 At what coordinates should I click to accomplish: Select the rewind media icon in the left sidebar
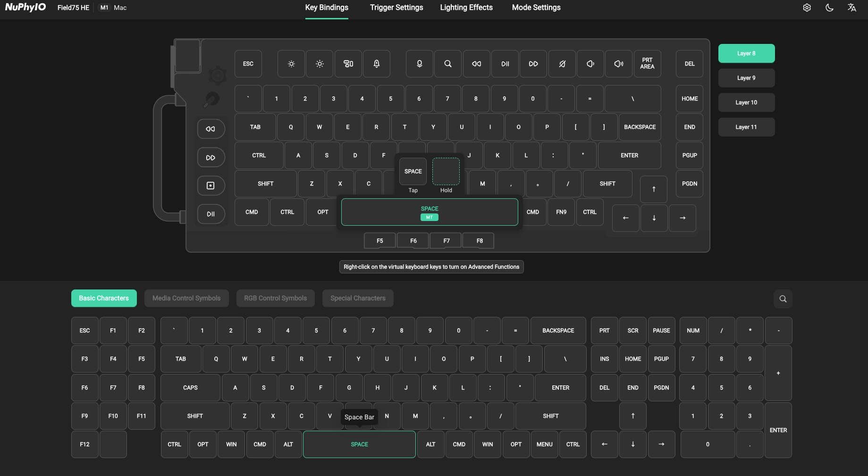tap(211, 128)
